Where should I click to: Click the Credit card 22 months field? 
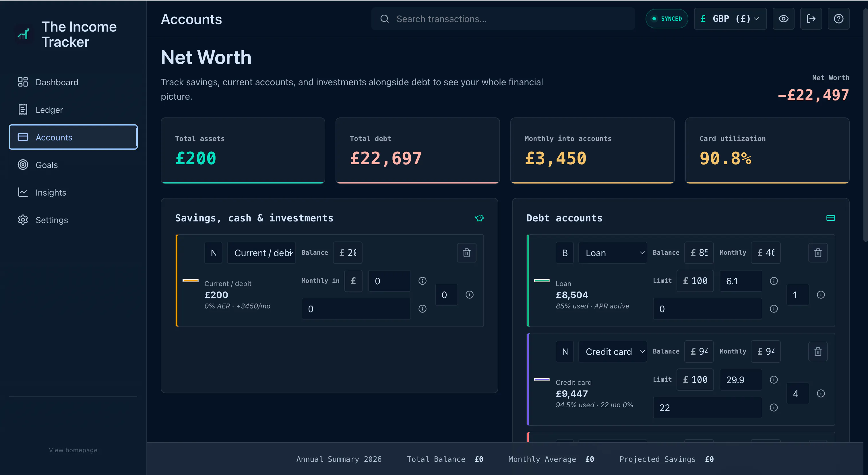pyautogui.click(x=708, y=408)
